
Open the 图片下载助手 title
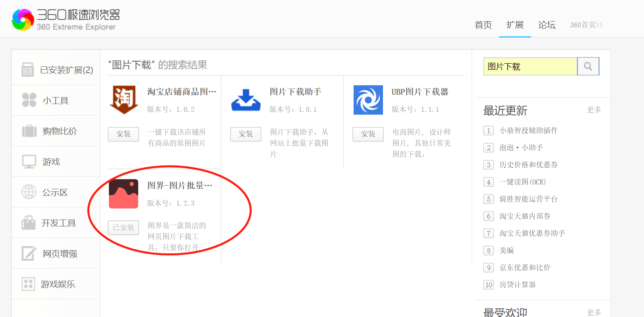pos(295,92)
